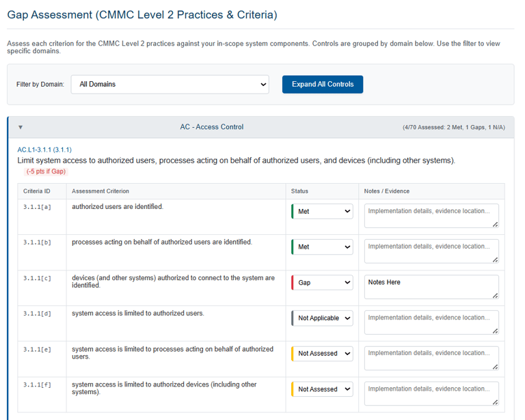525x420 pixels.
Task: Click the assessed count summary in the AC header
Action: pyautogui.click(x=454, y=128)
